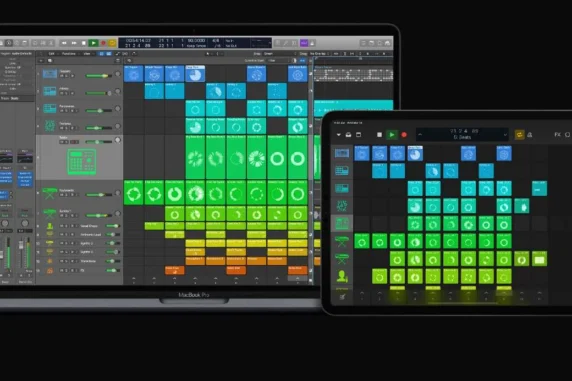Viewport: 572px width, 381px height.
Task: Open the FX button on the iPad
Action: [557, 135]
